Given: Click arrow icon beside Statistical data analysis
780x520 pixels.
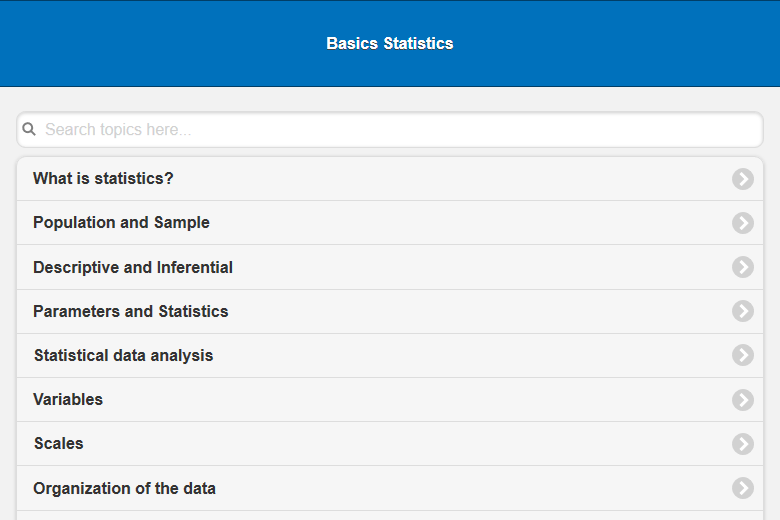Looking at the screenshot, I should [x=742, y=355].
